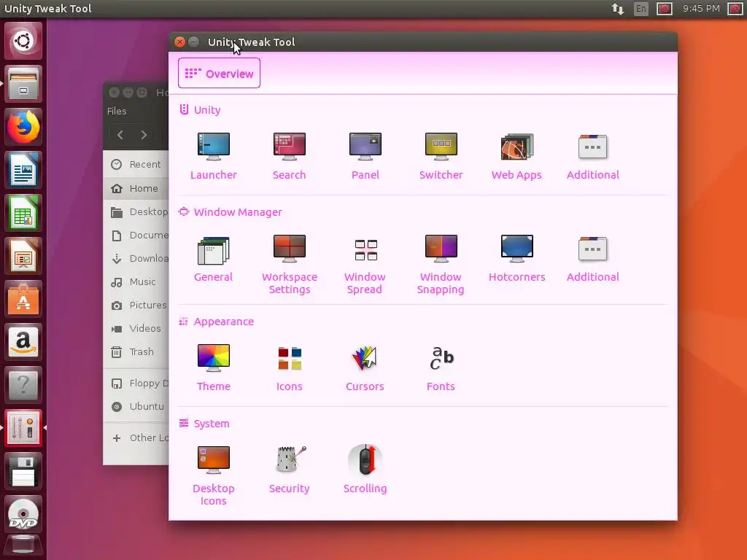Open the DVD launcher icon
The image size is (747, 560).
tap(23, 514)
